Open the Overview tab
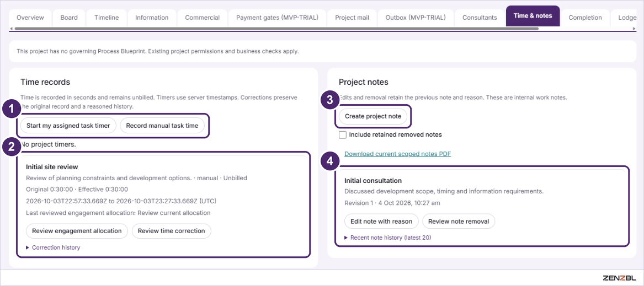 (x=31, y=18)
